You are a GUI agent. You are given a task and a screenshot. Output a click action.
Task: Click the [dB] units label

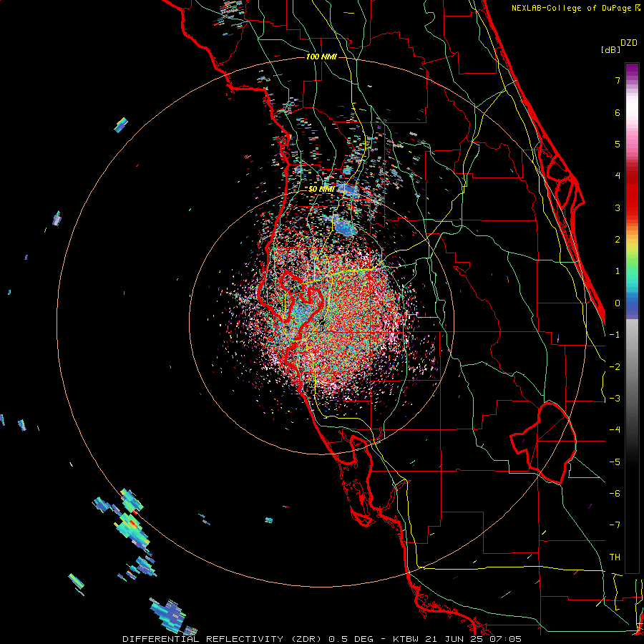coord(610,49)
